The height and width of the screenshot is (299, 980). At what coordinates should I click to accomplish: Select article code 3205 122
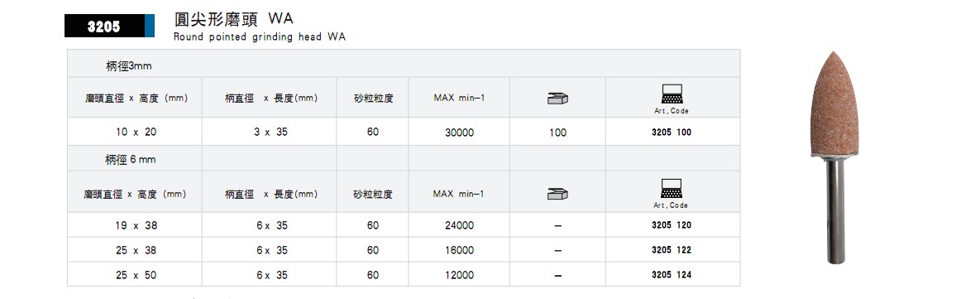pyautogui.click(x=672, y=250)
